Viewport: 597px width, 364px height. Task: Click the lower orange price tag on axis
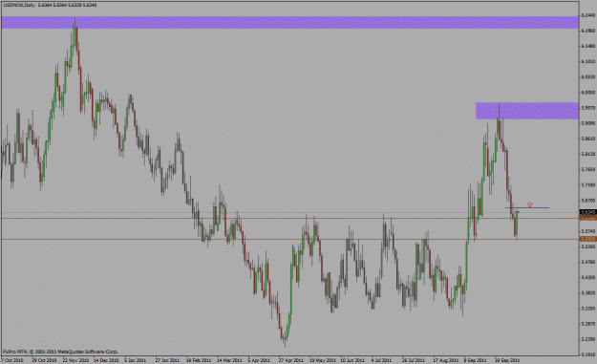587,239
